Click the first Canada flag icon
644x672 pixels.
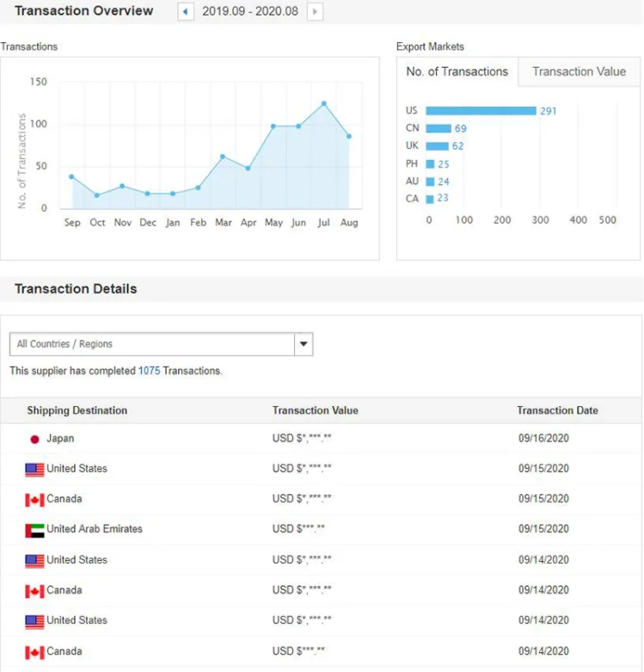point(34,500)
